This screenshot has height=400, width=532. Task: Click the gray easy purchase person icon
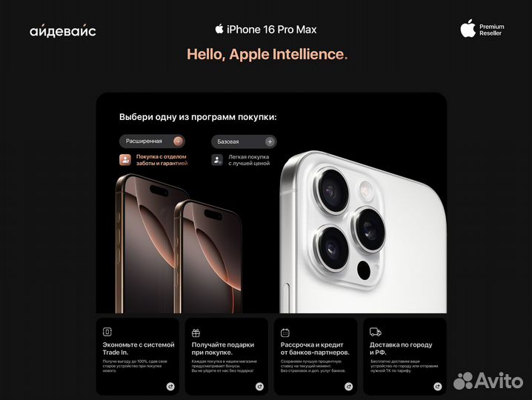217,160
